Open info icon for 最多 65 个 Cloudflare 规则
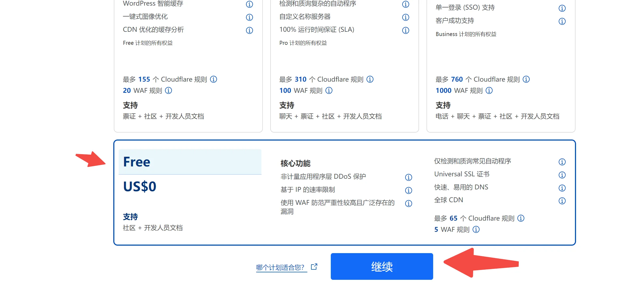 (x=521, y=218)
